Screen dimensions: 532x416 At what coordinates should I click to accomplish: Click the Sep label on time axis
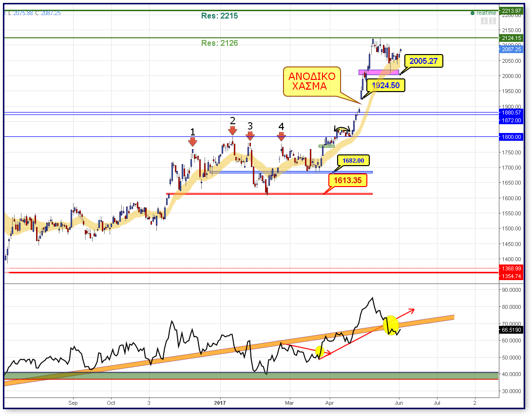click(73, 403)
